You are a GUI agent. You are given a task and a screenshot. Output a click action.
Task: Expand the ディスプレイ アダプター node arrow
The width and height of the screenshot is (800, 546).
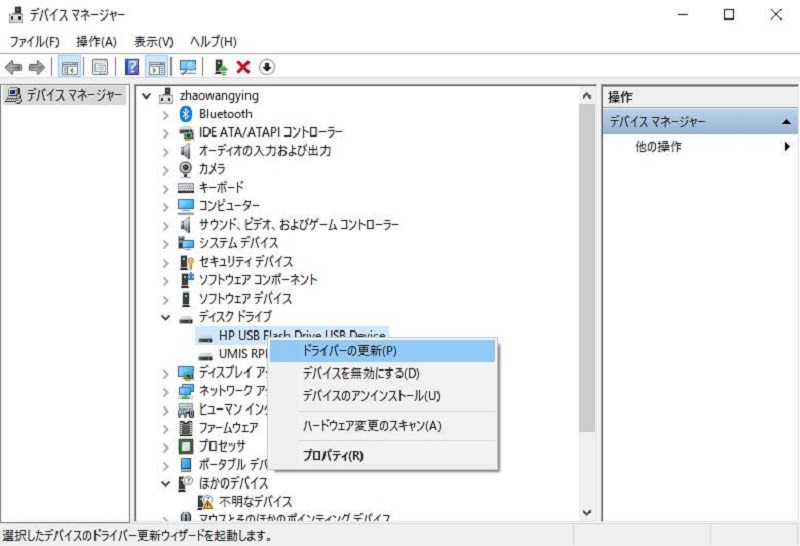[x=165, y=374]
